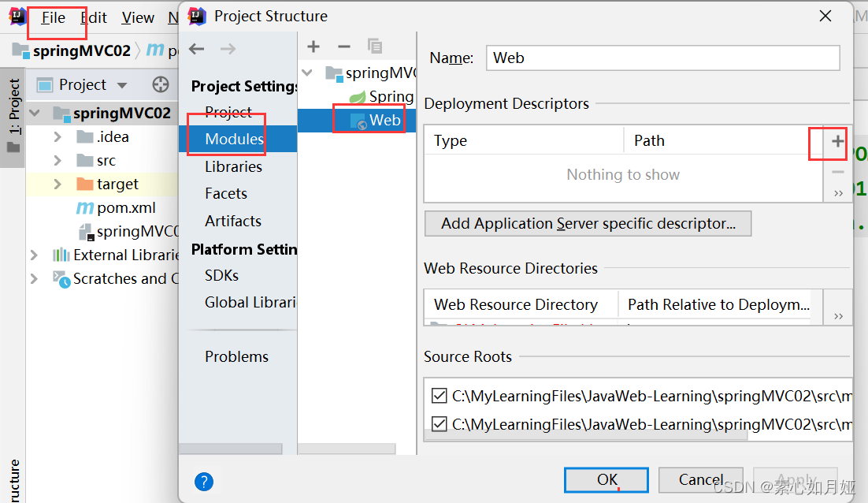The image size is (868, 503).
Task: Click the locate target icon in Project panel
Action: click(x=161, y=85)
